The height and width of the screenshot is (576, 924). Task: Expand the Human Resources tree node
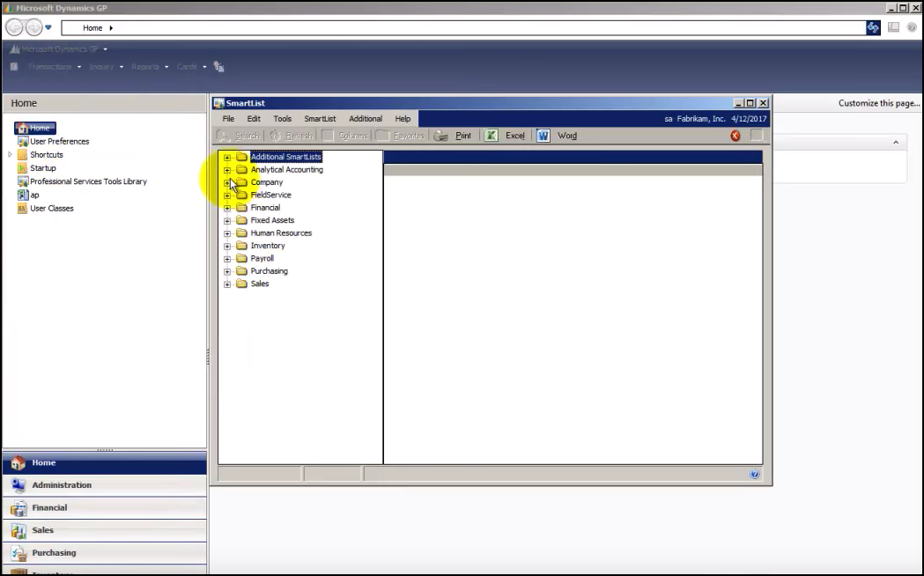pyautogui.click(x=227, y=233)
